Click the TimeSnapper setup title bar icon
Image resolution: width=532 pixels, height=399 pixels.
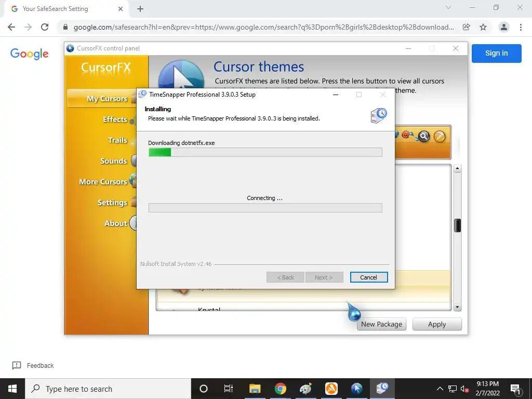142,95
